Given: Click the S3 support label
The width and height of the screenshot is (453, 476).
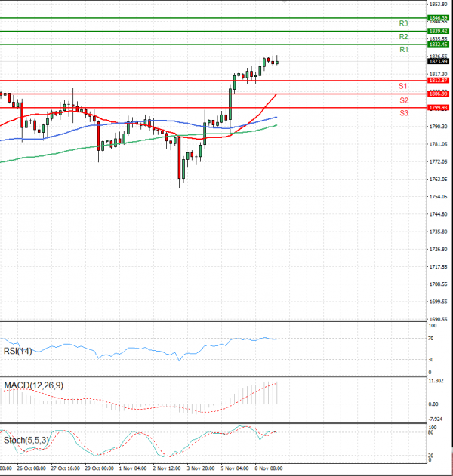Looking at the screenshot, I should (x=404, y=113).
